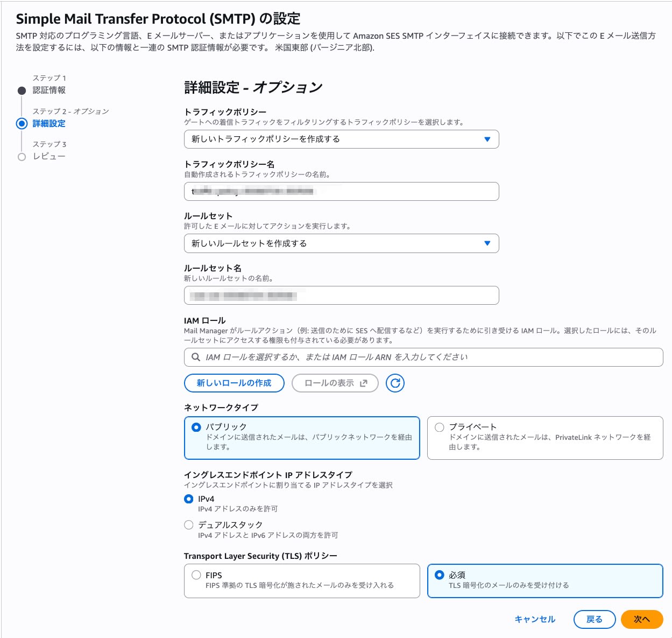Click Simple Mail Transfer Protocol (SMTP) の設定 title
Screen dimensions: 672x638
(158, 19)
